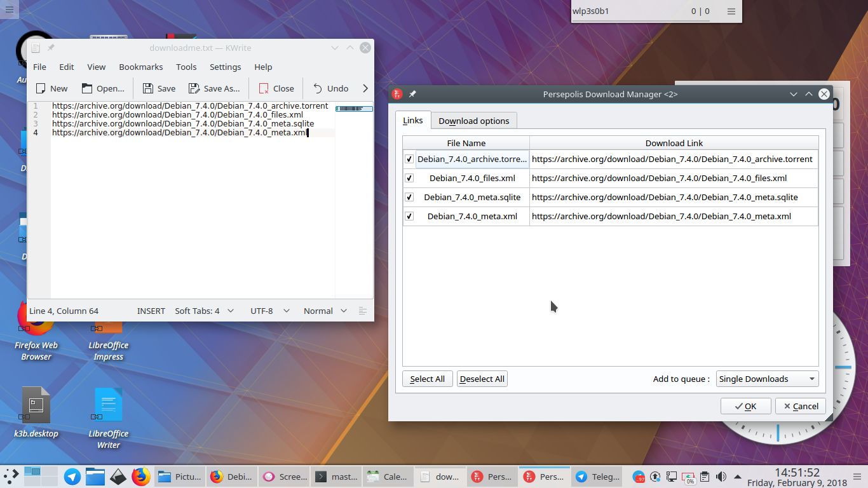The image size is (868, 488).
Task: Open the file manager panel launcher
Action: coord(95,476)
